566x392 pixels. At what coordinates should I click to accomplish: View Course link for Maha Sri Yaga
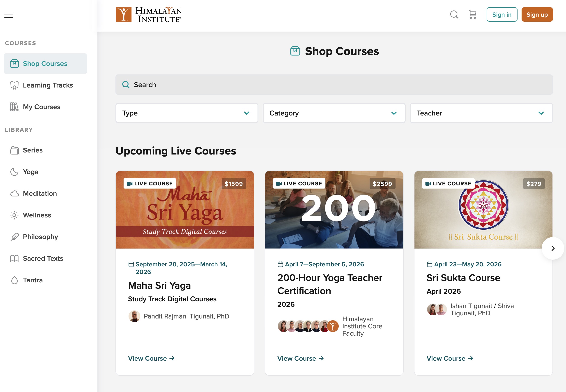click(151, 358)
